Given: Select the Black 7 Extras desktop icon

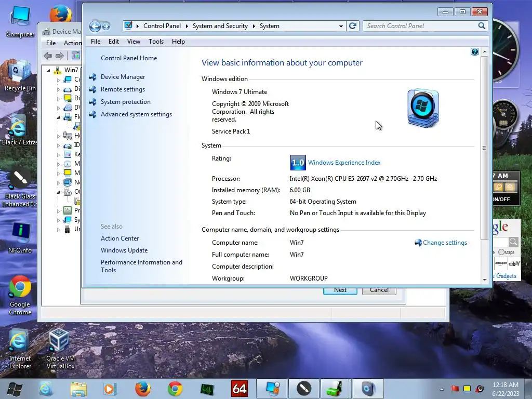Looking at the screenshot, I should pyautogui.click(x=19, y=130).
